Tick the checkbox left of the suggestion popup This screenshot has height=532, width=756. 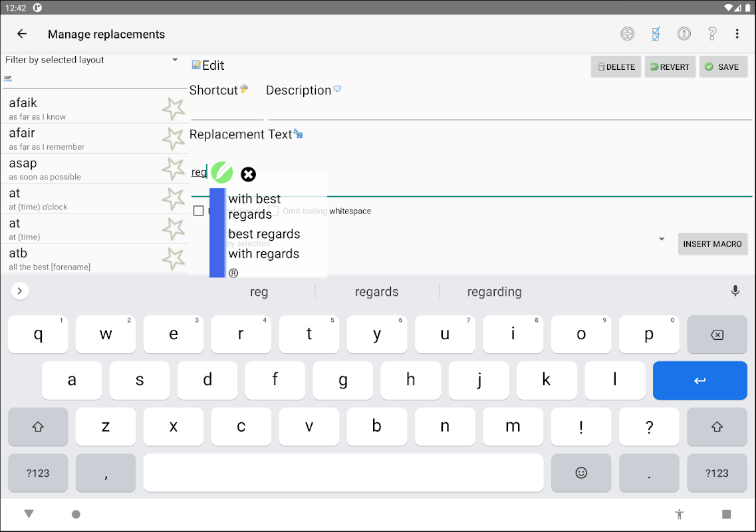click(x=198, y=211)
